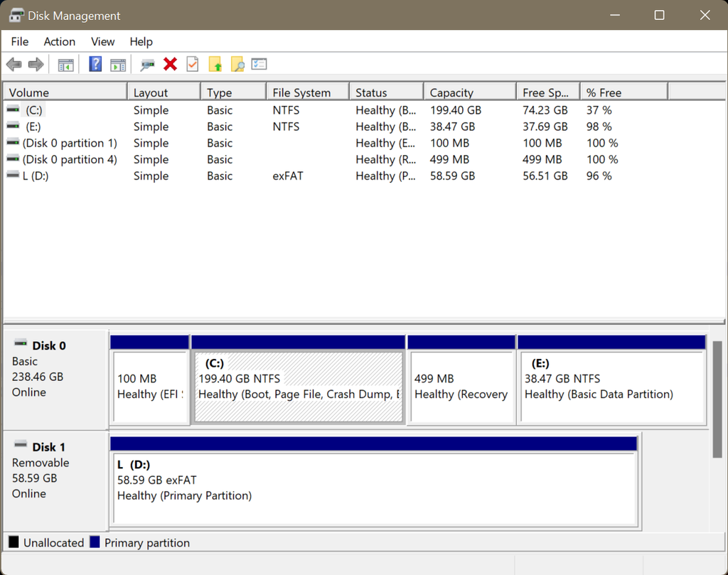This screenshot has height=575, width=728.
Task: Click the red X Delete icon
Action: pyautogui.click(x=170, y=64)
